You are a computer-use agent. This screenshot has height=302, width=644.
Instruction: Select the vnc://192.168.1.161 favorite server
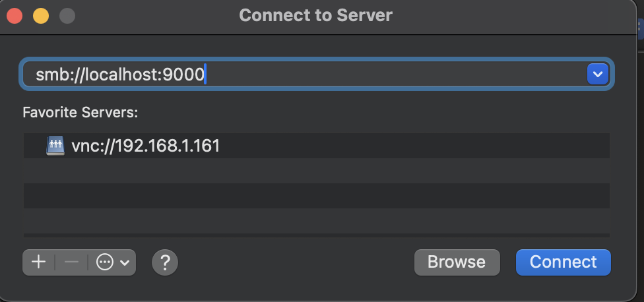click(x=145, y=146)
